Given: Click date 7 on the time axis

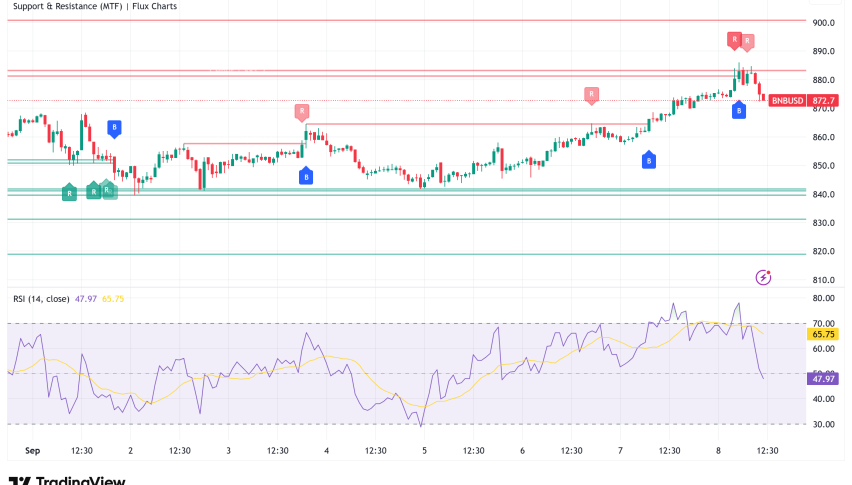Looking at the screenshot, I should coord(620,451).
